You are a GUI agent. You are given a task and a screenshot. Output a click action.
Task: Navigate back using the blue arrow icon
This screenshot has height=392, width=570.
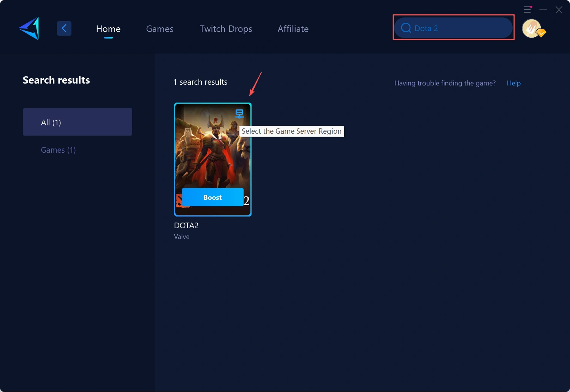(x=64, y=28)
